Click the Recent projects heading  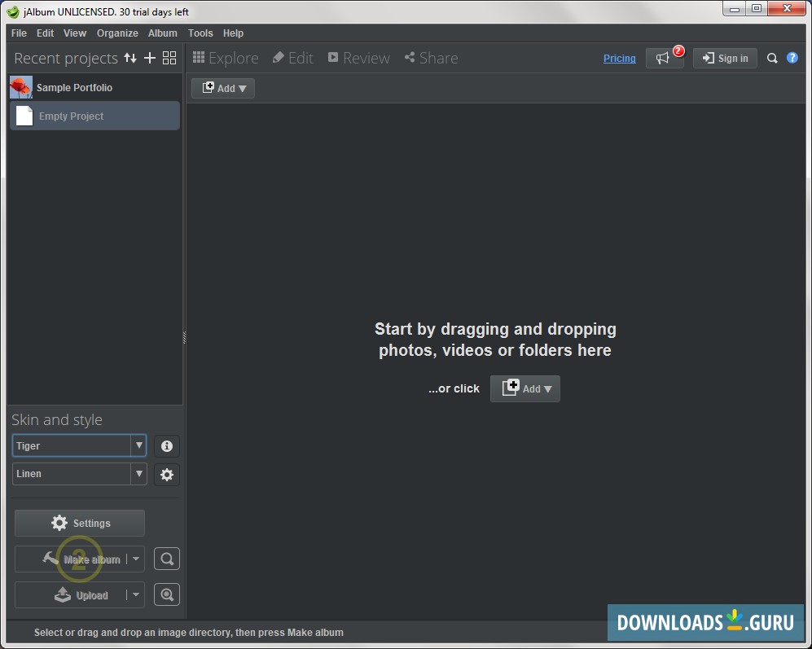click(66, 58)
